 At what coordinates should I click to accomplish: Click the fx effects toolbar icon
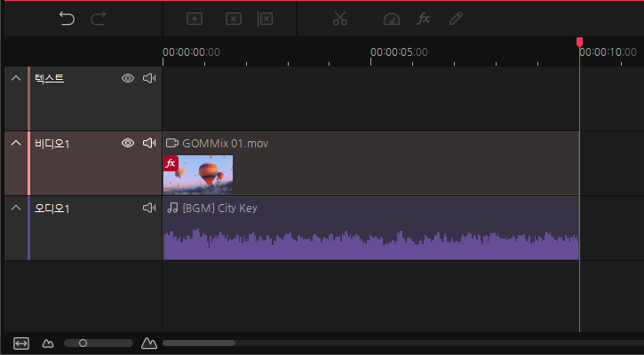424,19
